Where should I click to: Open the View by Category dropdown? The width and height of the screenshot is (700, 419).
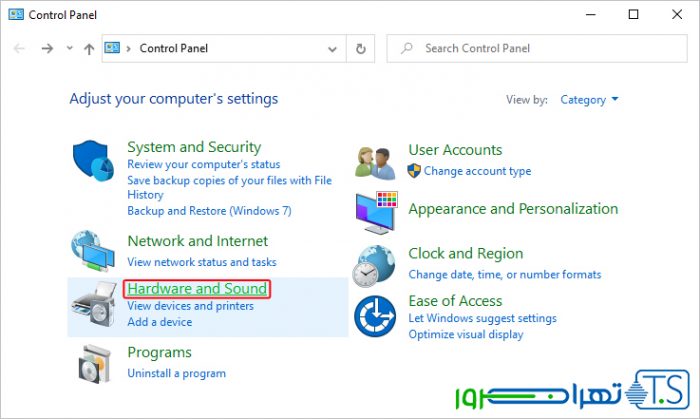point(590,100)
